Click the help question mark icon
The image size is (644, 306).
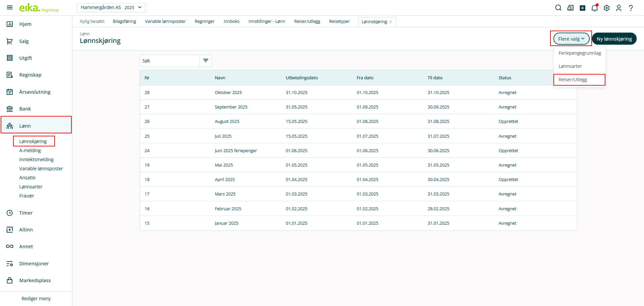click(x=631, y=8)
